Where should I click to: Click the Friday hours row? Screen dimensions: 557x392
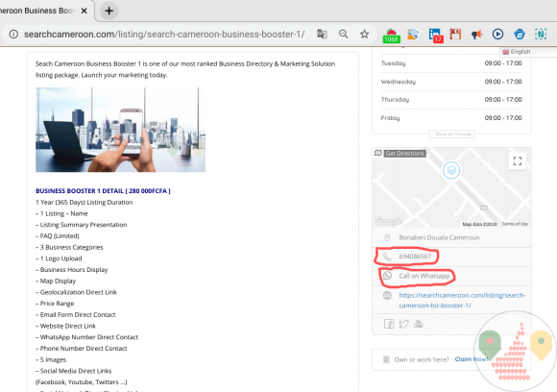pyautogui.click(x=451, y=118)
